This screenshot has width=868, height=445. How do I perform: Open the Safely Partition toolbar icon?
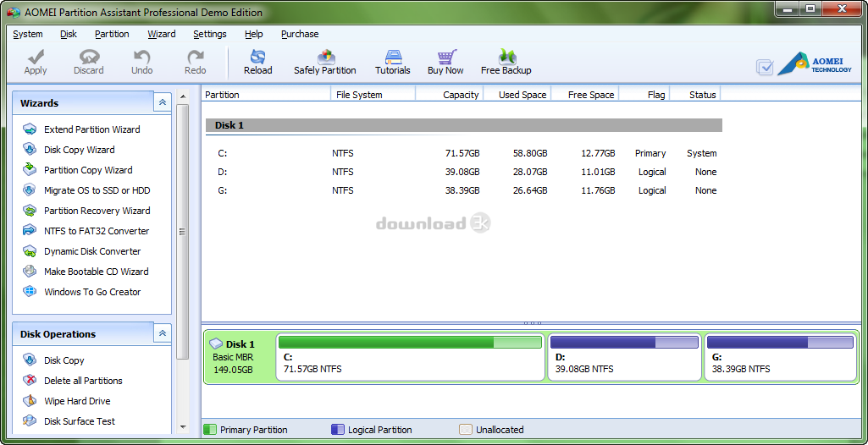point(325,57)
